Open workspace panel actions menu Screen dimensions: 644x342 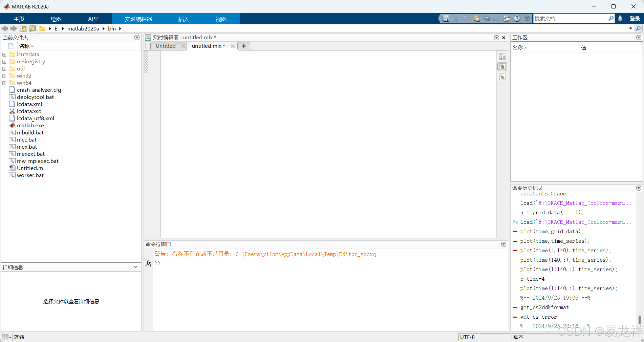[639, 38]
